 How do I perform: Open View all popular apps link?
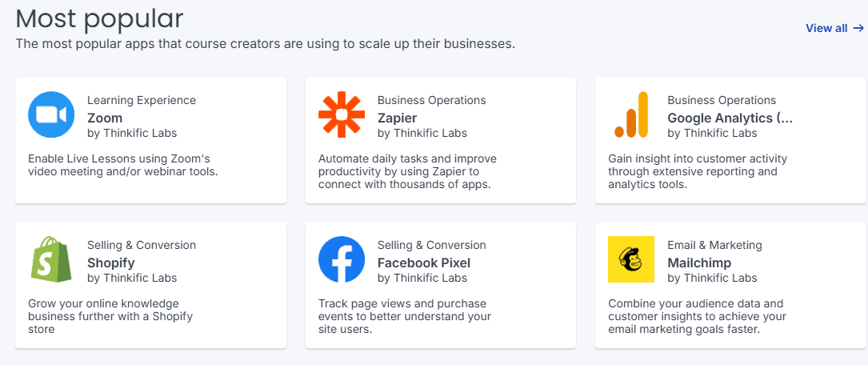tap(834, 28)
